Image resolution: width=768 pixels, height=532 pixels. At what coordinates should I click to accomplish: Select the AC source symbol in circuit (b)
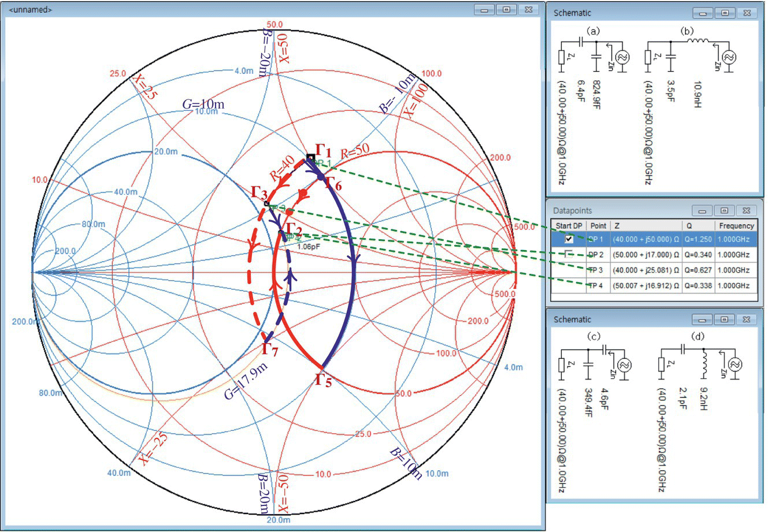click(729, 57)
